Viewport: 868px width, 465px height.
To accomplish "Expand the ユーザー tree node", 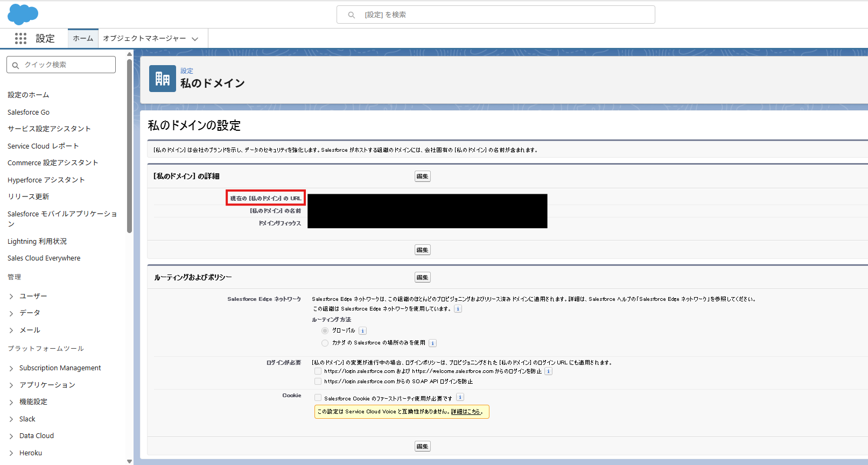I will [x=11, y=297].
